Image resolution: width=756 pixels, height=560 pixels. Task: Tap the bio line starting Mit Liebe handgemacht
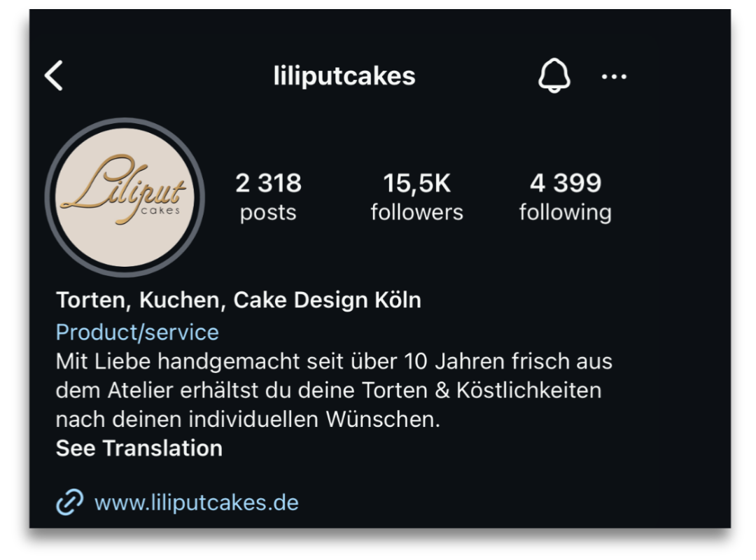334,361
